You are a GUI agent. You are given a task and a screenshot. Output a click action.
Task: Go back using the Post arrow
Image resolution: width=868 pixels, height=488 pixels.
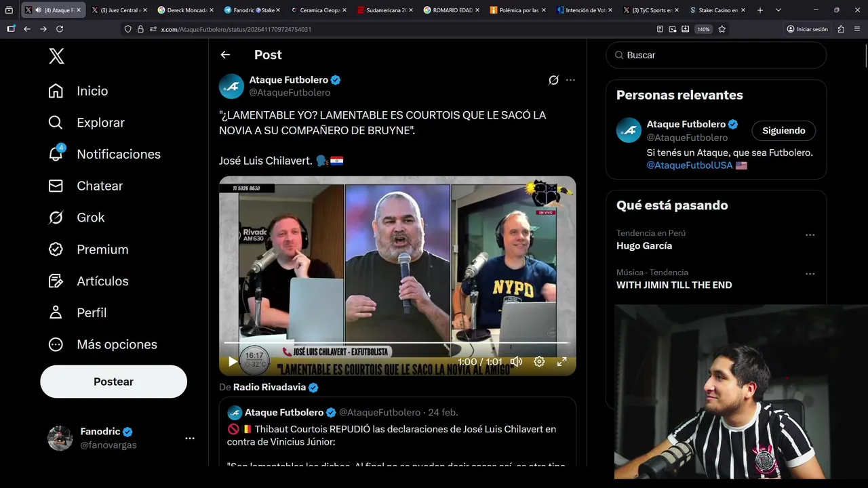225,55
